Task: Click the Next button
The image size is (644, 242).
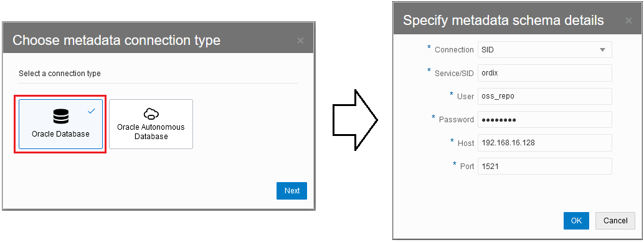Action: [291, 191]
